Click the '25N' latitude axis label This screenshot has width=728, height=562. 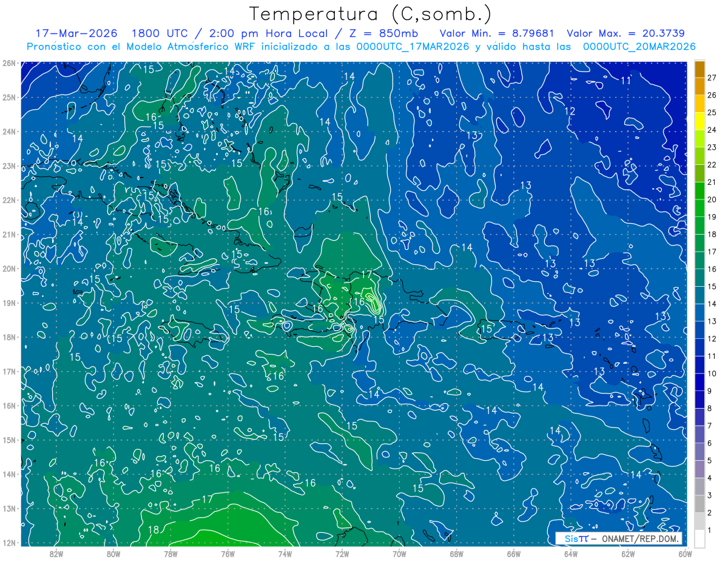coord(8,97)
